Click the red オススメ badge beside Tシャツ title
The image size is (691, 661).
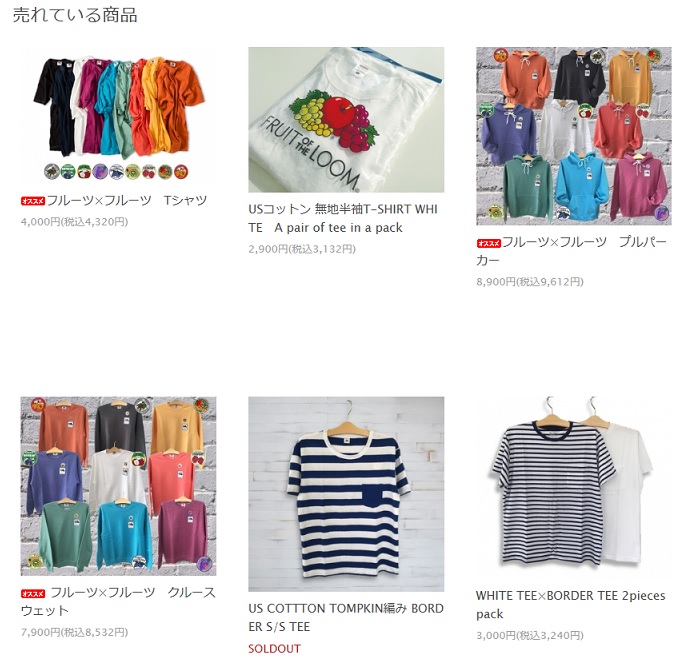tap(33, 201)
